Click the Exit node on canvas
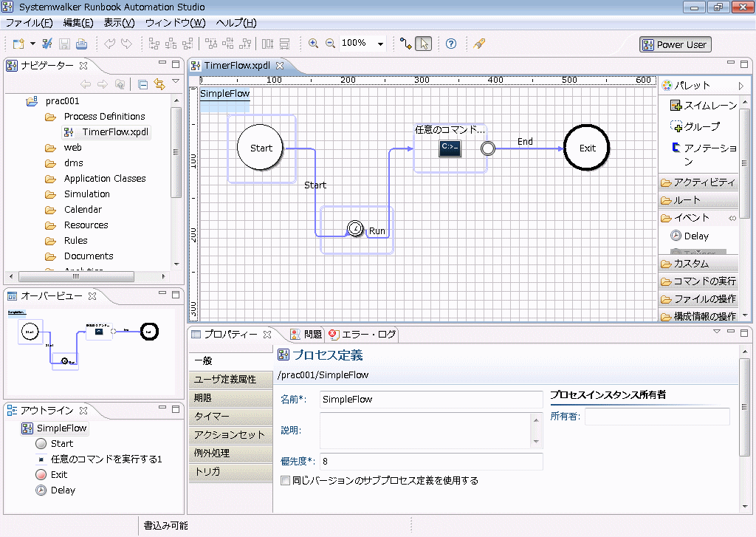The height and width of the screenshot is (537, 756). coord(587,148)
